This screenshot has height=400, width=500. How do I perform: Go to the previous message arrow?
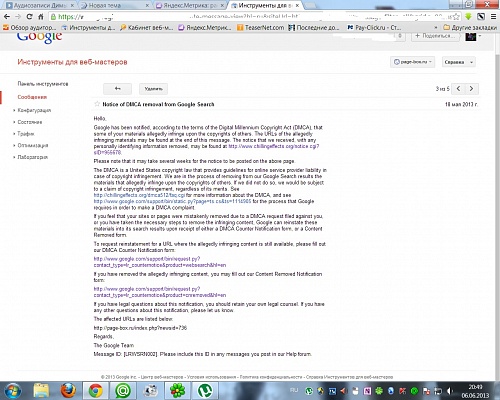click(458, 89)
